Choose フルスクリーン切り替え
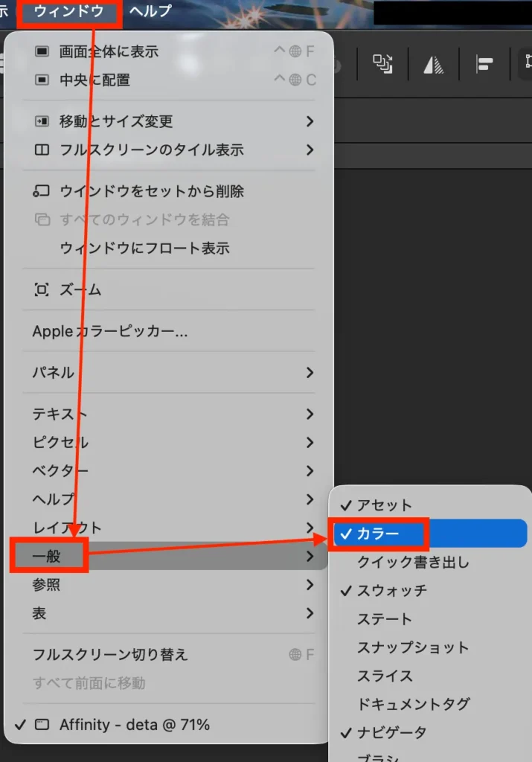This screenshot has height=762, width=532. (x=169, y=655)
